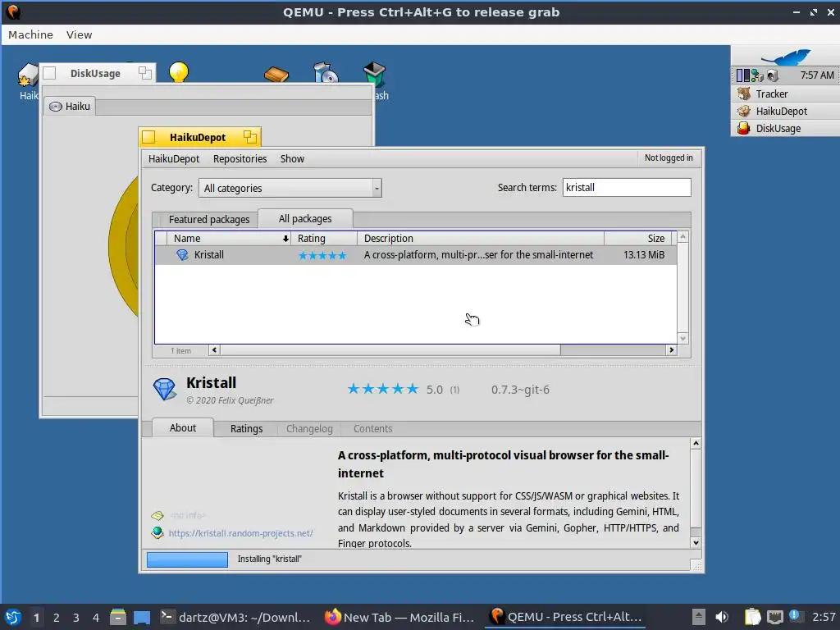
Task: Click the 7:57 AM clock in Deskbar
Action: (817, 75)
